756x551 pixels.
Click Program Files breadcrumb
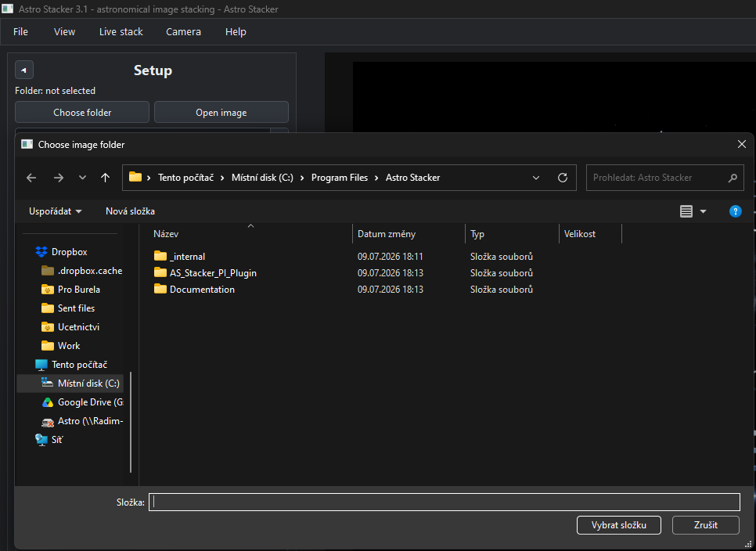[340, 178]
